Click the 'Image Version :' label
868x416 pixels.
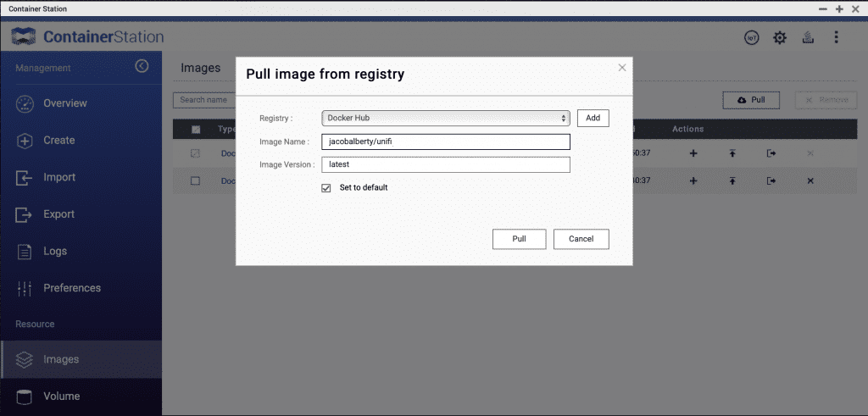coord(287,165)
